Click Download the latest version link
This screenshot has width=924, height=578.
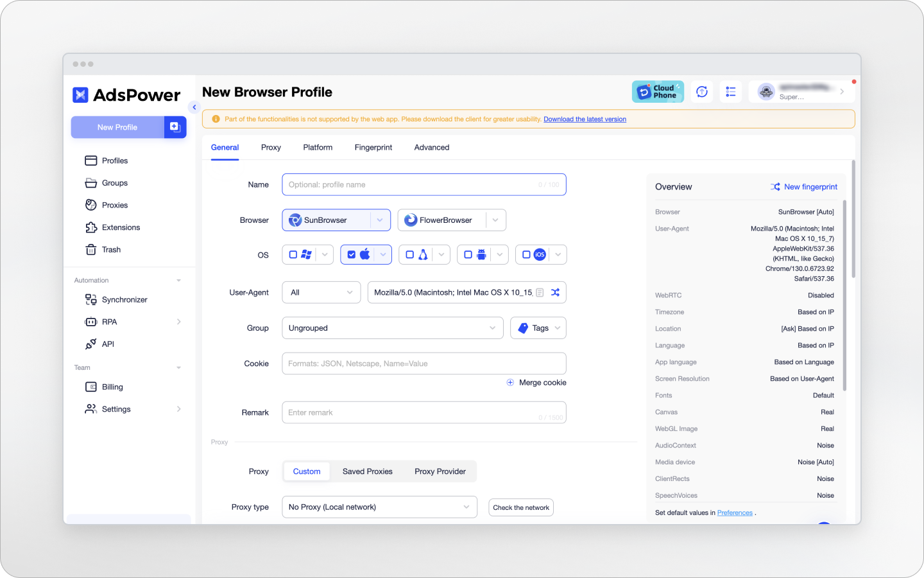click(x=585, y=119)
